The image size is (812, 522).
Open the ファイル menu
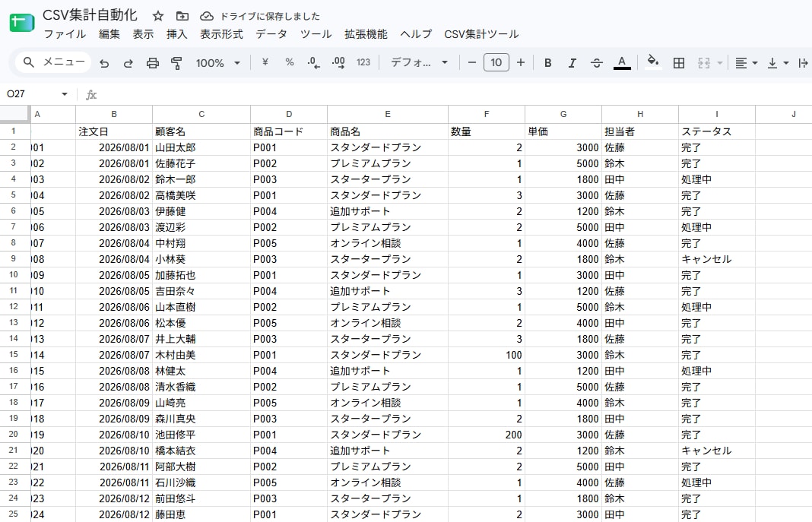(65, 34)
